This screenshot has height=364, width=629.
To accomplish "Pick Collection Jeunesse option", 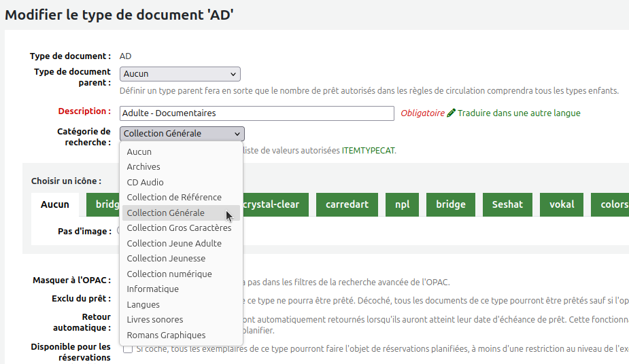I will click(182, 259).
